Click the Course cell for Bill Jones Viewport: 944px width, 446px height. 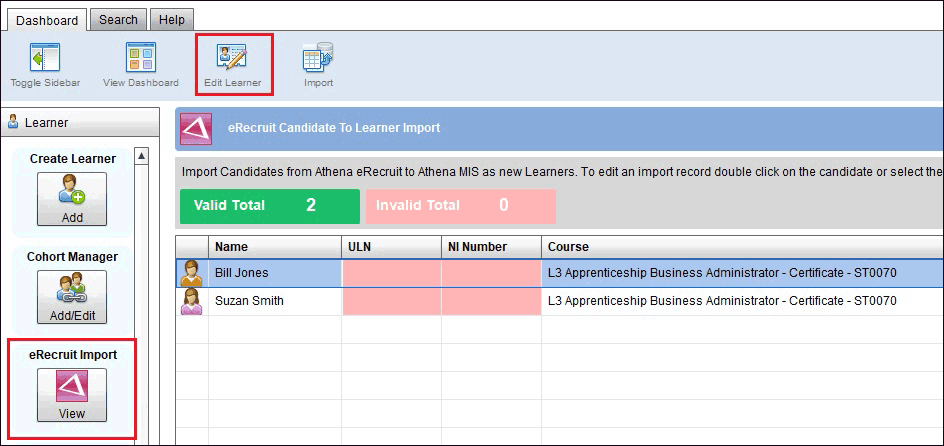pos(742,273)
